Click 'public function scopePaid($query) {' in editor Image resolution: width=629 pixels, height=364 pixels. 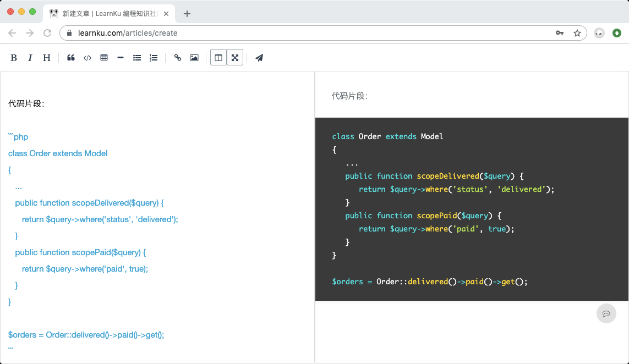(81, 252)
